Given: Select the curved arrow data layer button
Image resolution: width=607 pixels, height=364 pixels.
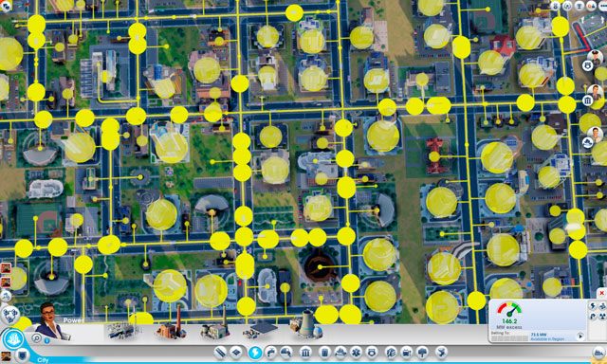Looking at the screenshot, I should point(593,317).
